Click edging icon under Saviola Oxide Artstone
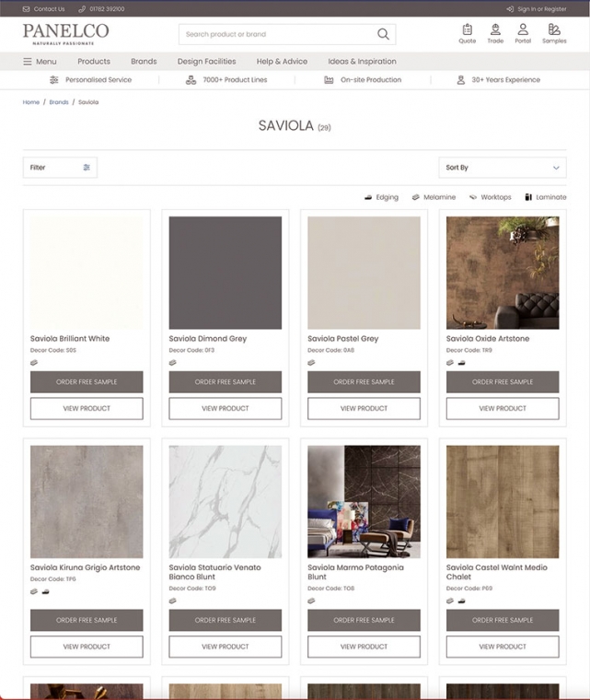This screenshot has width=590, height=700. [461, 363]
